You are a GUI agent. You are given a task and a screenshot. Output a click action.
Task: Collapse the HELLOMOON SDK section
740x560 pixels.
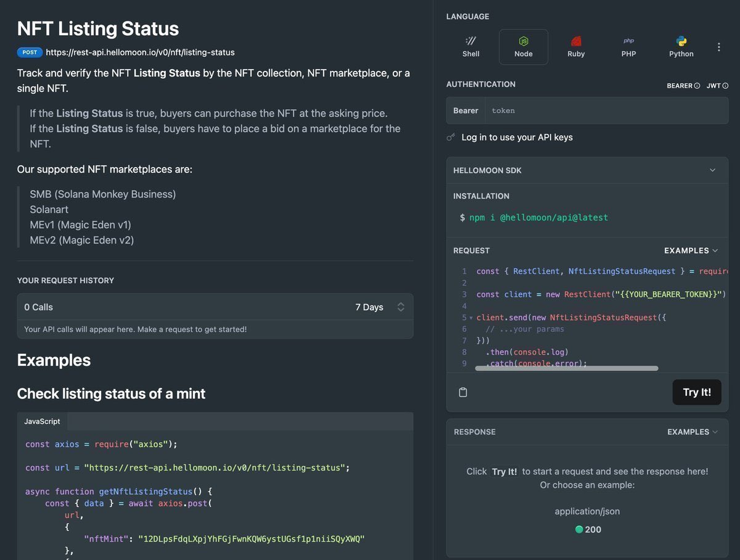(x=713, y=170)
